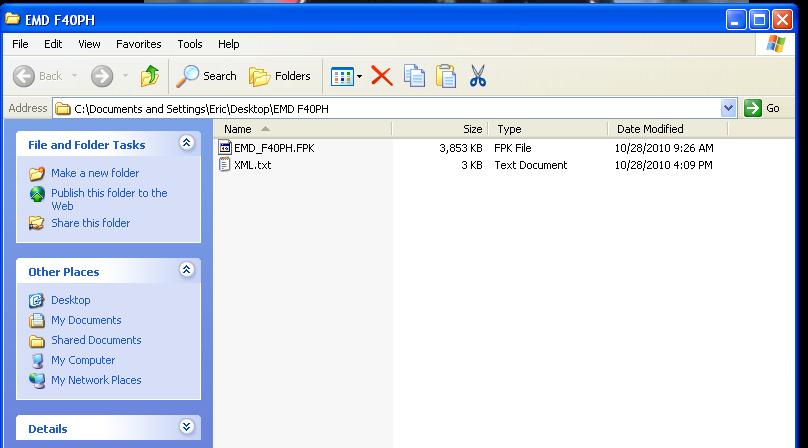The image size is (808, 448).
Task: Go up one folder level
Action: point(149,76)
